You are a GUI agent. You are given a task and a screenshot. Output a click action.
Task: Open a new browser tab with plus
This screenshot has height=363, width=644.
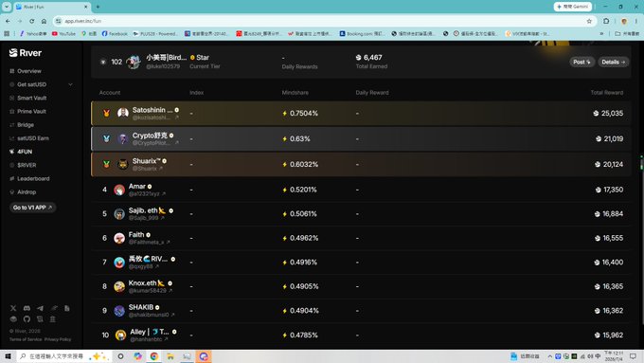pyautogui.click(x=98, y=7)
